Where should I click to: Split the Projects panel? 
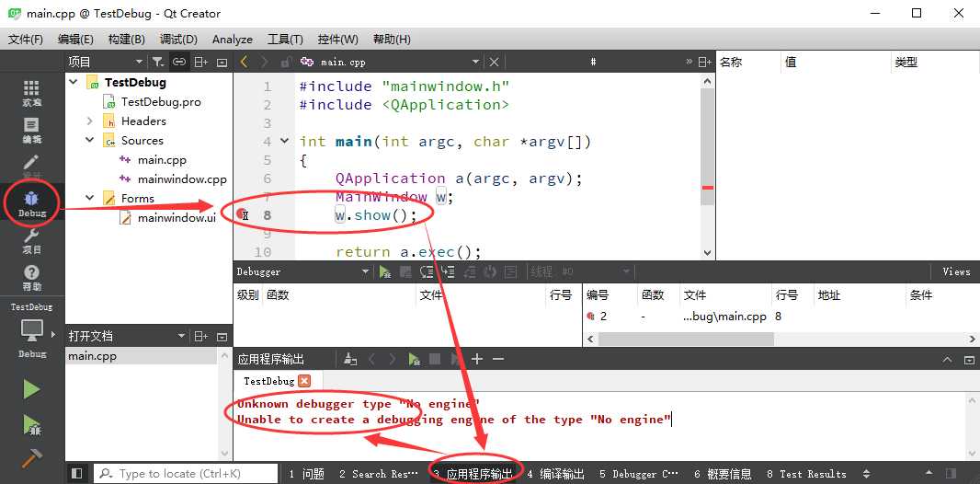pyautogui.click(x=200, y=62)
